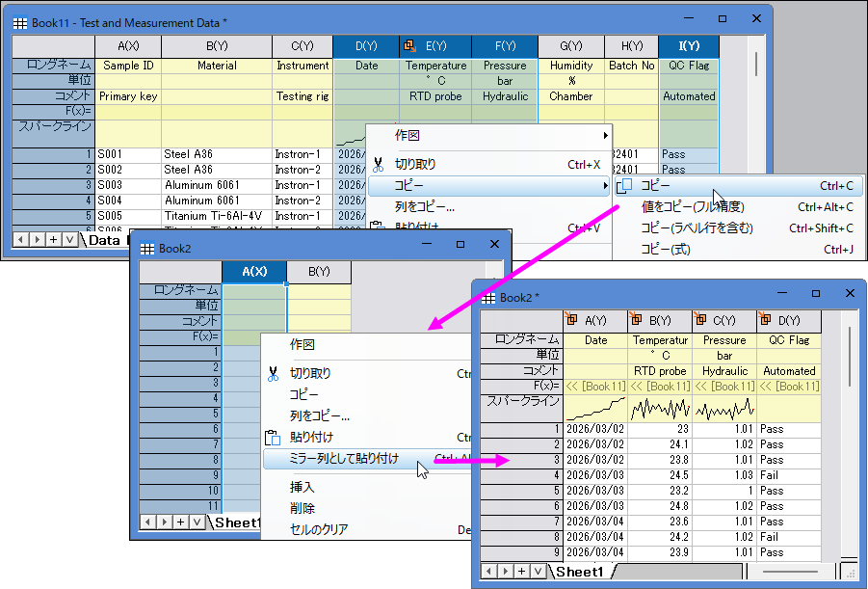Click cell 'Titanium Ti-6Al-4V' in Book11 row 5
Screen dimensions: 868x589
pyautogui.click(x=217, y=216)
